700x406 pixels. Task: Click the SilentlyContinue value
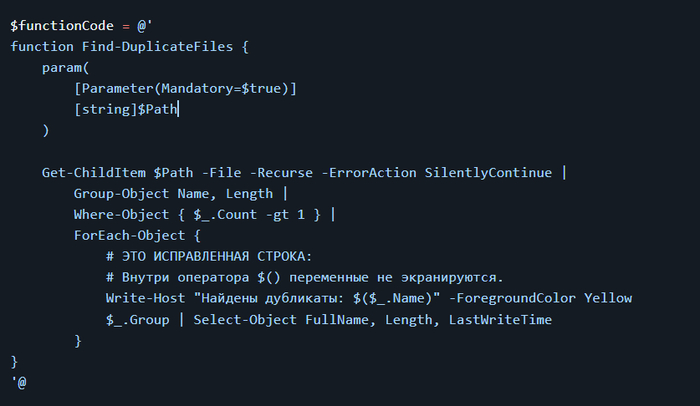tap(488, 173)
